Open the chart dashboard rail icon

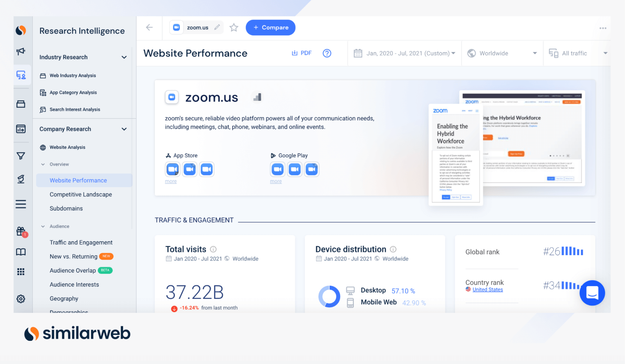[x=21, y=129]
